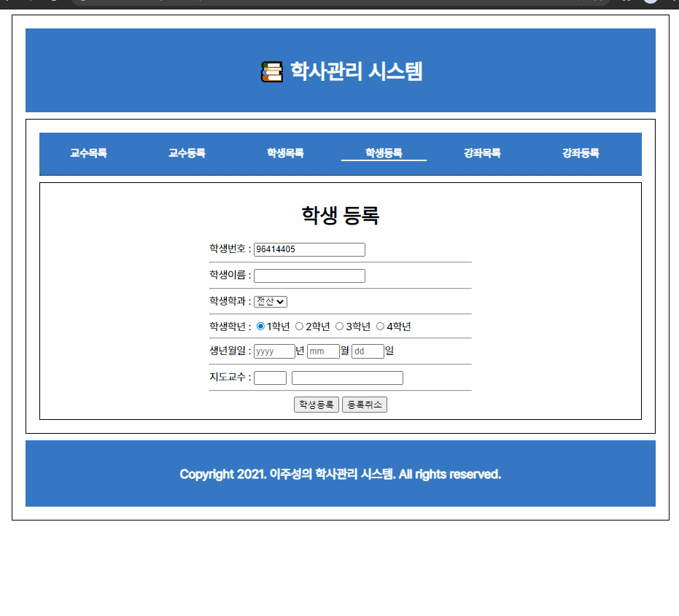Pick the 3학년 radio button
Screen dimensions: 679x616
340,327
